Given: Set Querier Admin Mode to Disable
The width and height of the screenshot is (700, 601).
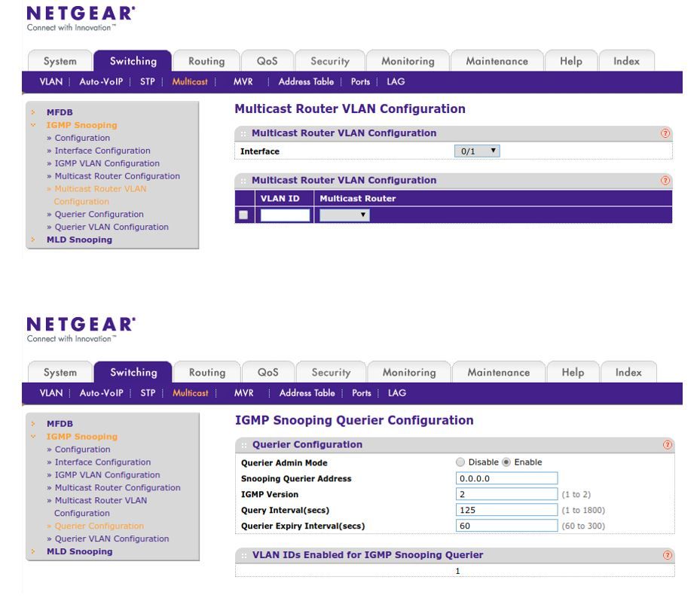Looking at the screenshot, I should click(460, 462).
